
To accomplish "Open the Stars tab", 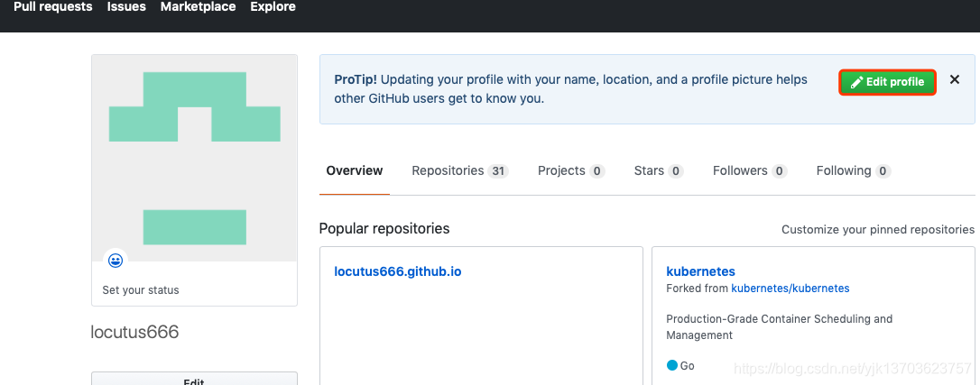I will (x=659, y=171).
